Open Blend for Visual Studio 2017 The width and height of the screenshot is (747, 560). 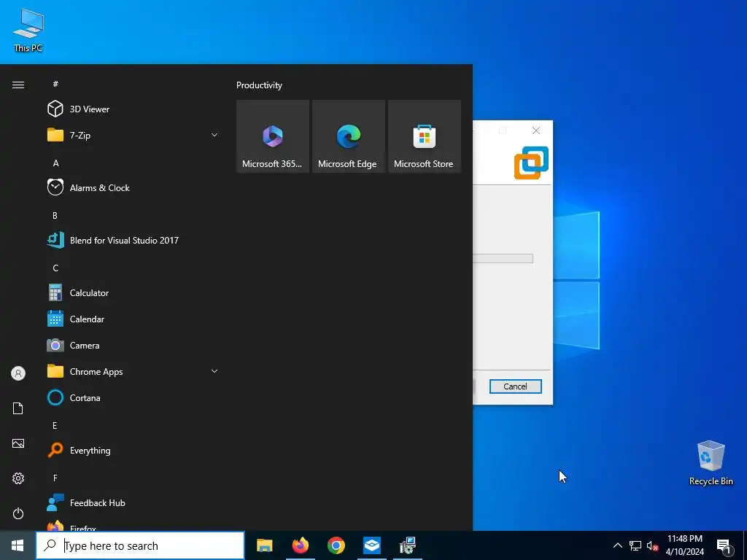coord(133,240)
